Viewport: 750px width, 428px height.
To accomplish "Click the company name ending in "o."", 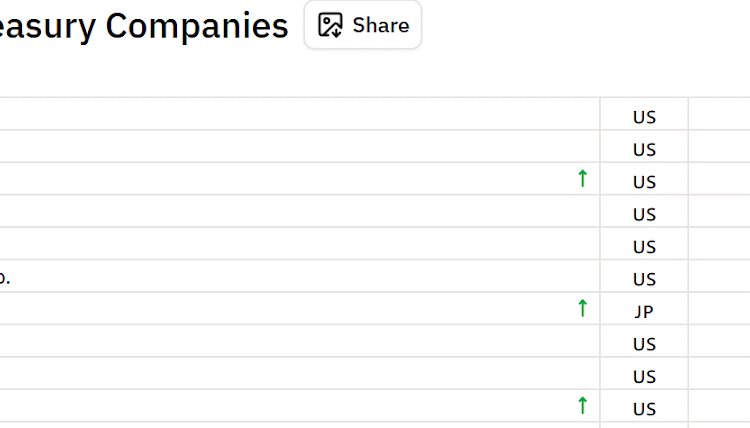I will [5, 278].
